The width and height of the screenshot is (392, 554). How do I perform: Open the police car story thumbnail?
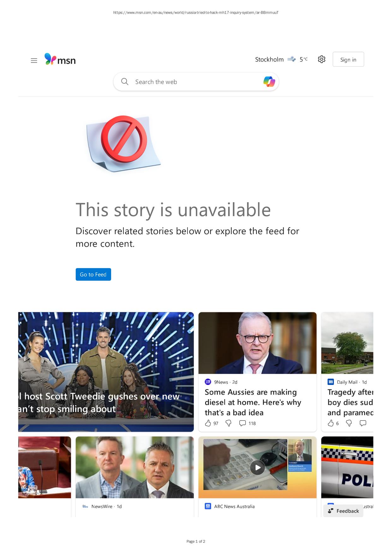point(347,467)
